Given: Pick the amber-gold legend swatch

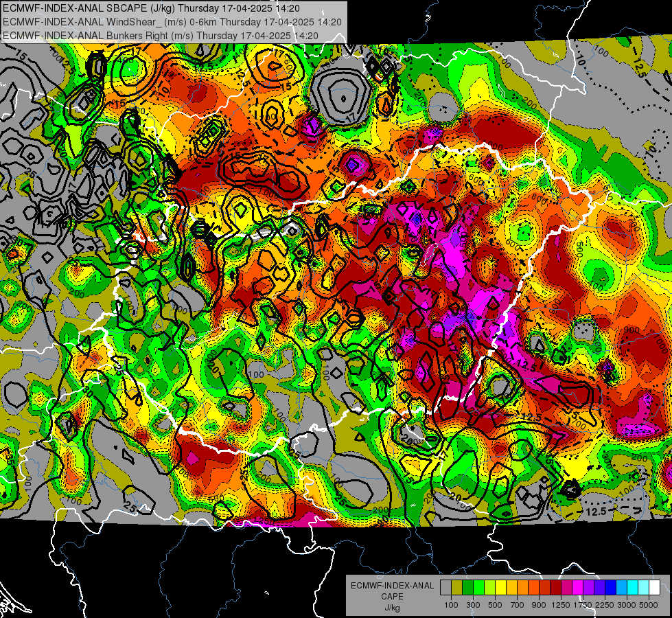Looking at the screenshot, I should (511, 588).
